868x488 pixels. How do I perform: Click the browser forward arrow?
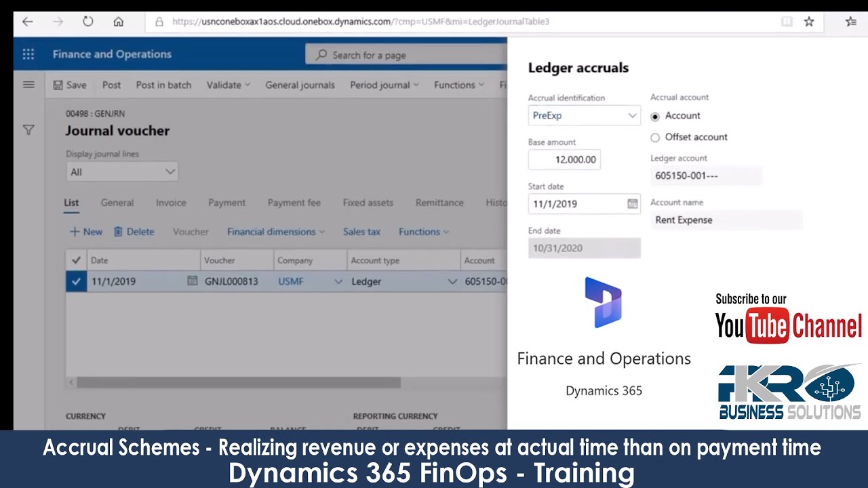point(58,22)
